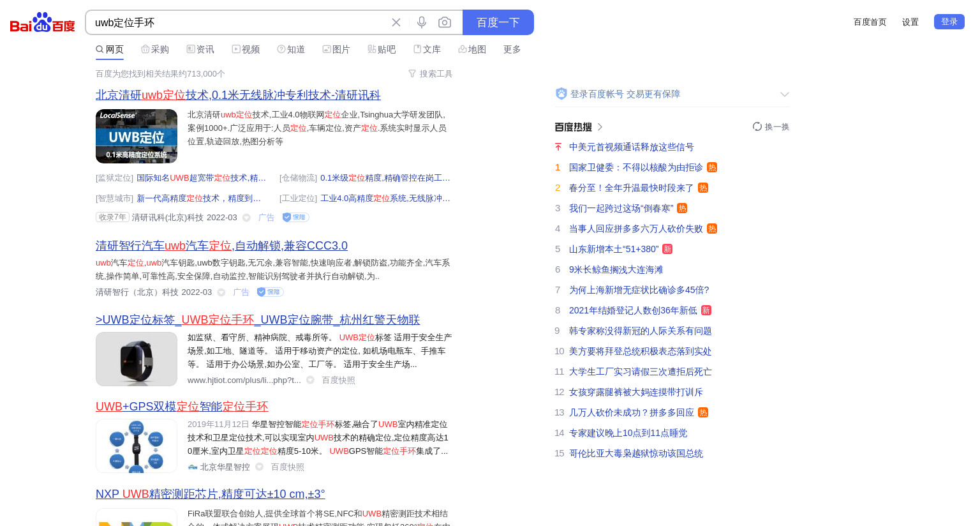
Task: Open 北京清研uwb定位技术 result title
Action: click(x=238, y=94)
